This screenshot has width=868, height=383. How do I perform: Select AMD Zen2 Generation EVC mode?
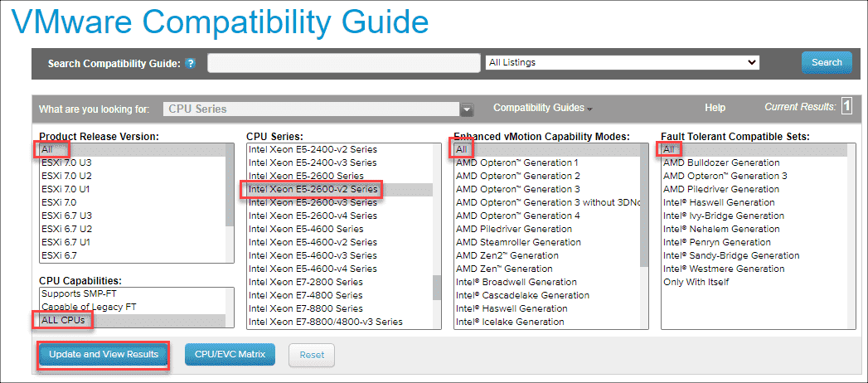tap(546, 255)
